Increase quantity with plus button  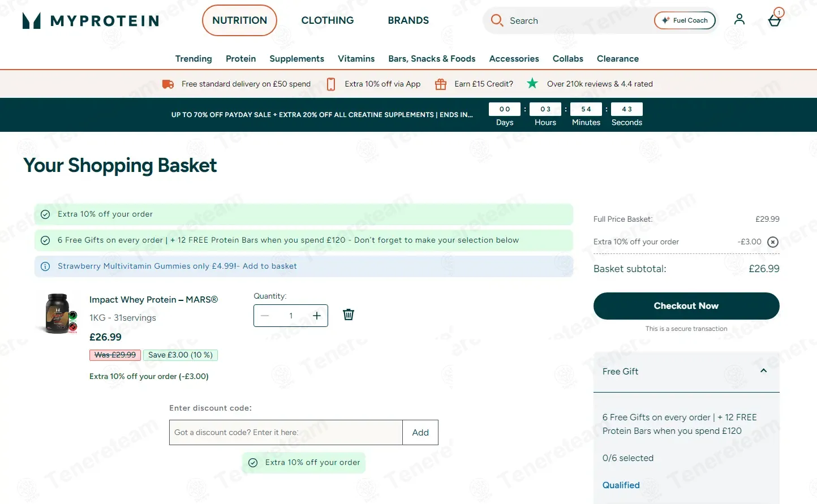(x=317, y=316)
